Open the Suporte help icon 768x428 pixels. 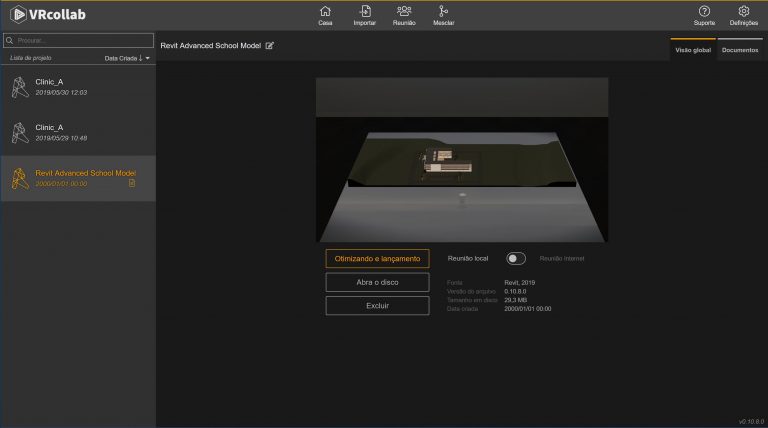click(704, 11)
